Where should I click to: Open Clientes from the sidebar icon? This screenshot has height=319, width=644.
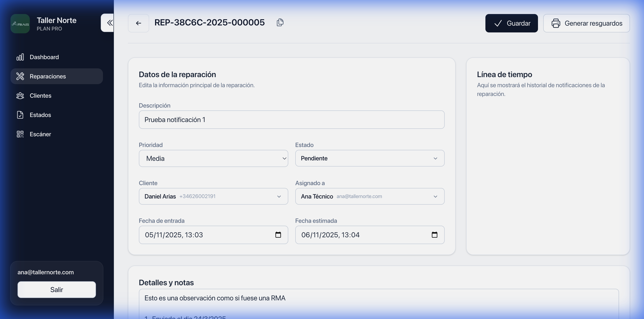20,96
